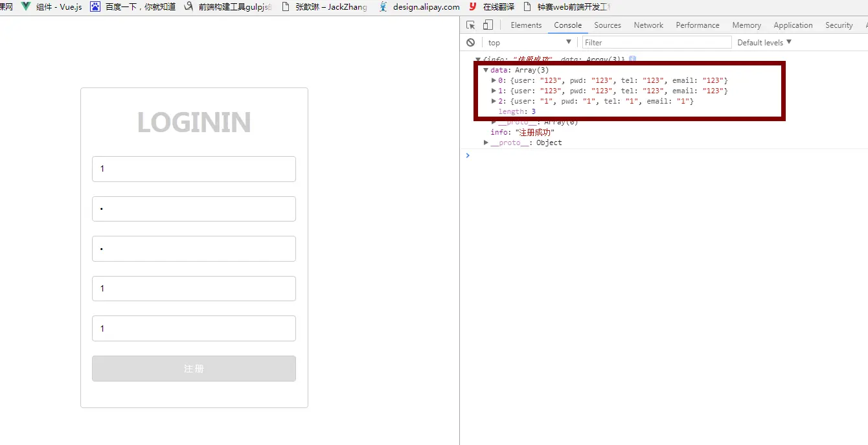This screenshot has width=868, height=445.
Task: Open the 钟赛web前端开发 bookmark
Action: click(x=566, y=7)
